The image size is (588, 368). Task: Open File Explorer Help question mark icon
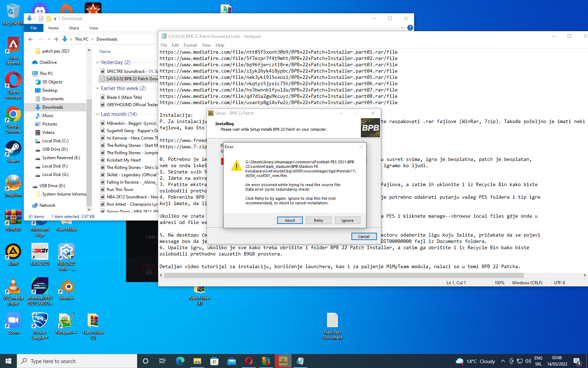pyautogui.click(x=410, y=28)
